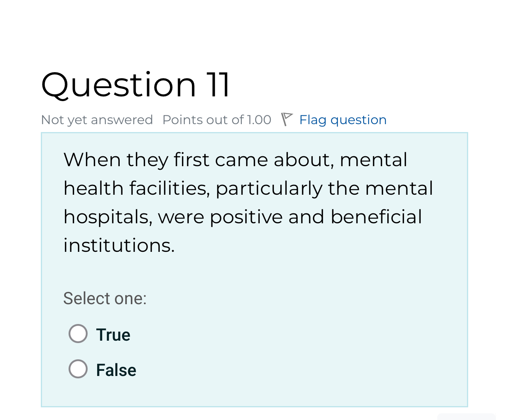509x420 pixels.
Task: Click the Not yet answered status label
Action: pyautogui.click(x=97, y=119)
